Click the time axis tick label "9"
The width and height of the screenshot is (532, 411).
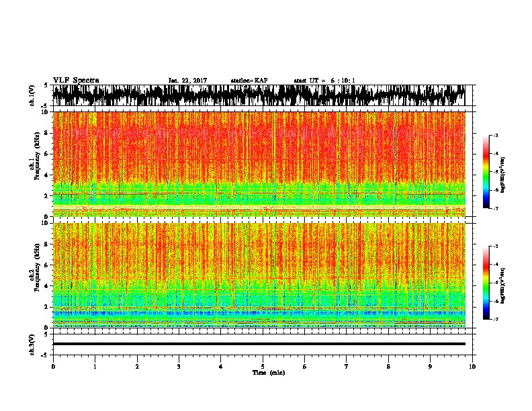430,367
